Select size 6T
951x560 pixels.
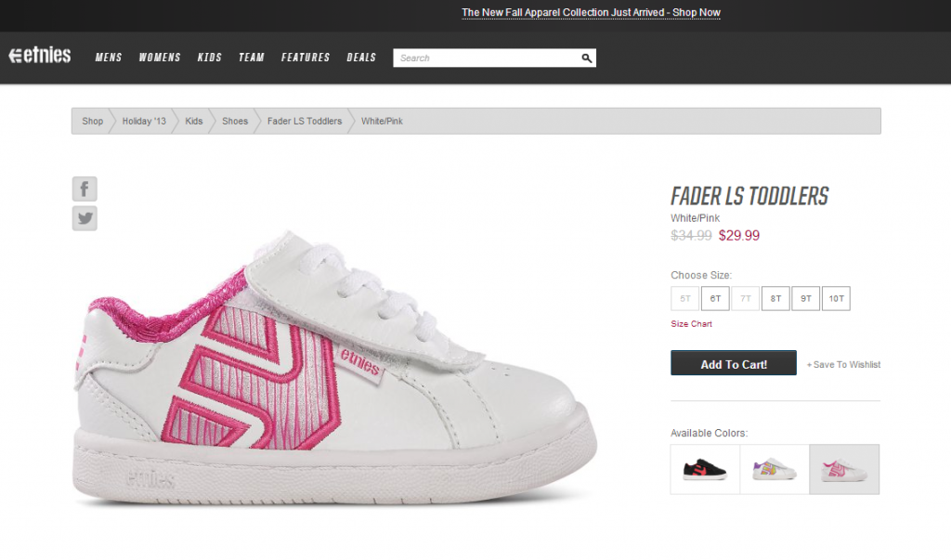(715, 299)
